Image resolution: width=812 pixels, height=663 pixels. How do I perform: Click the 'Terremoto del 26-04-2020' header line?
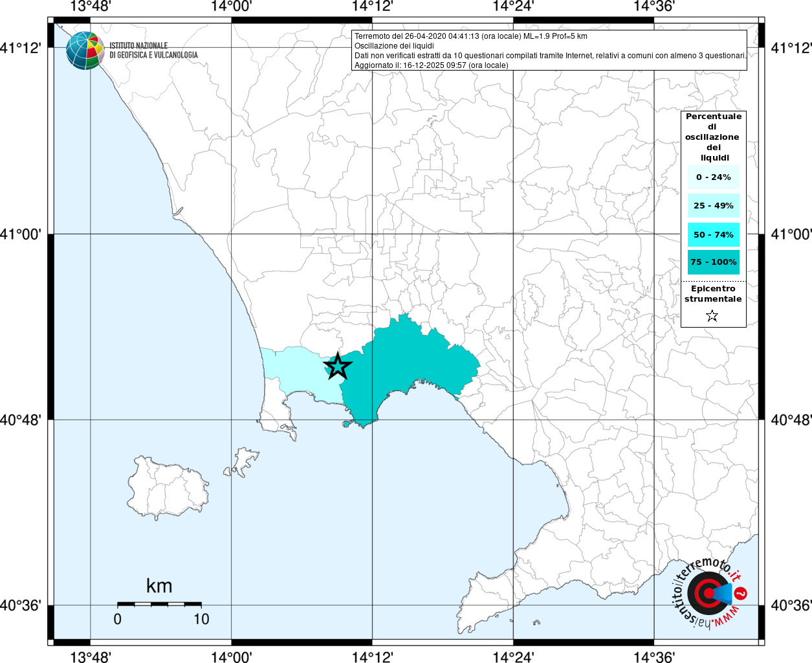click(x=471, y=36)
